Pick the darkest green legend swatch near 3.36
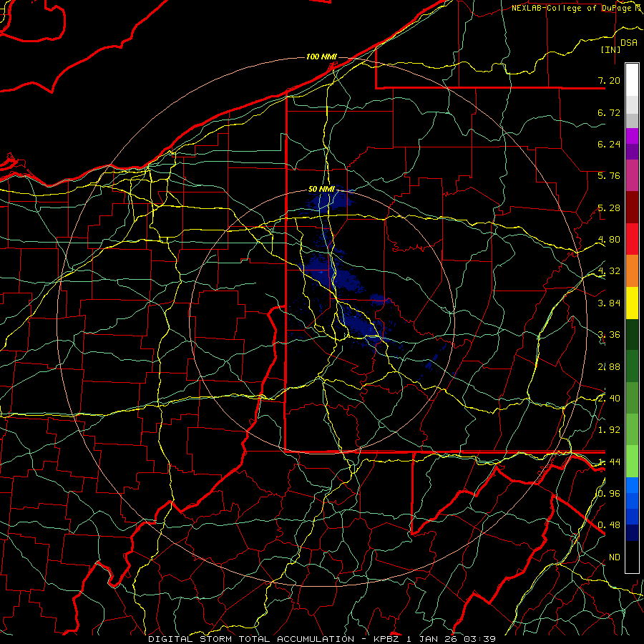This screenshot has width=644, height=644. click(x=632, y=335)
